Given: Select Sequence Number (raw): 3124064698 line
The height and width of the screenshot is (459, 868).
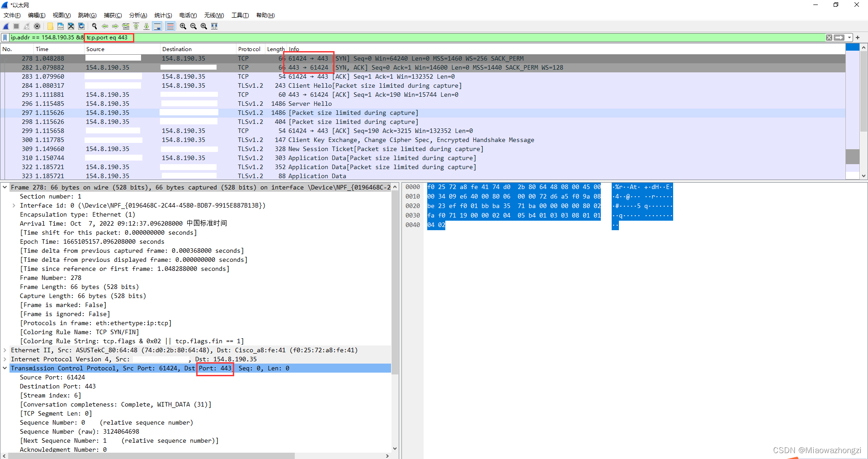Looking at the screenshot, I should tap(80, 431).
